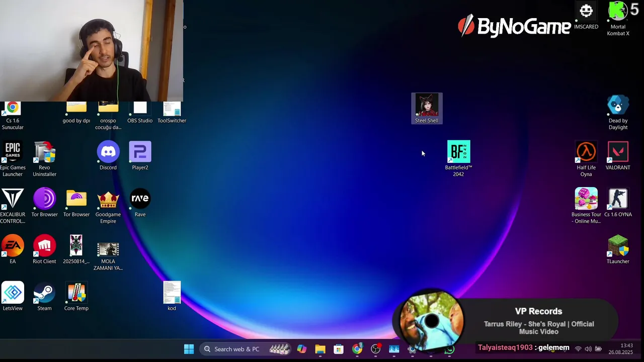Launch OBS Studio from the desktop

[140, 113]
